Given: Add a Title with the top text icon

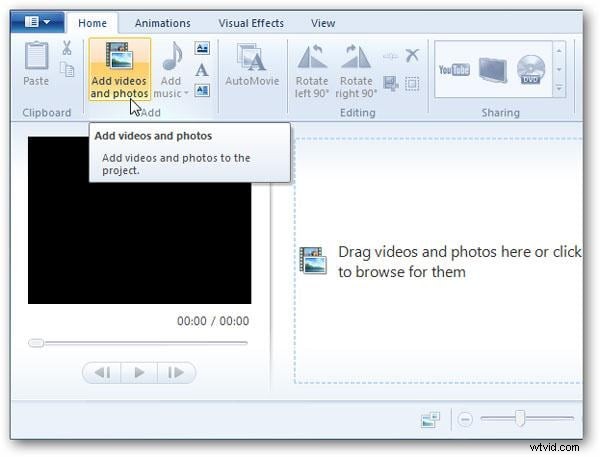Looking at the screenshot, I should [x=202, y=48].
